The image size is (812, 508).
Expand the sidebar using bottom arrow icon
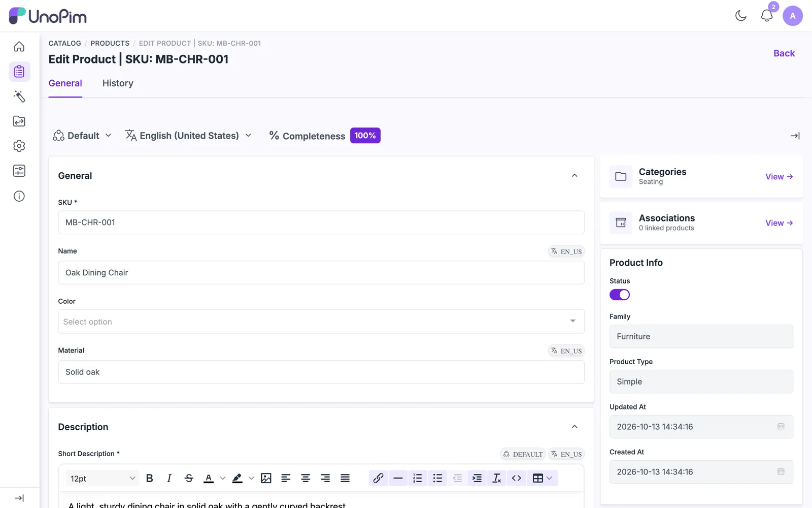point(19,498)
